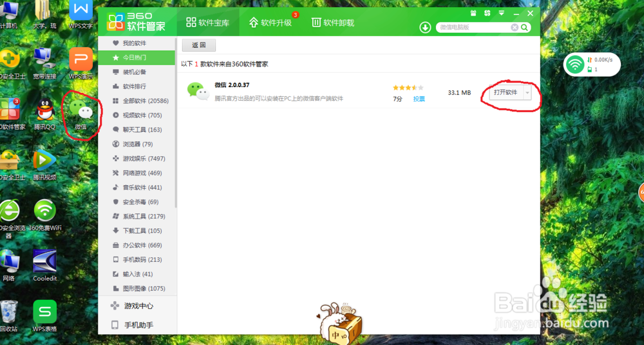This screenshot has width=644, height=345.
Task: Switch to the 软件升级 tab
Action: (270, 22)
